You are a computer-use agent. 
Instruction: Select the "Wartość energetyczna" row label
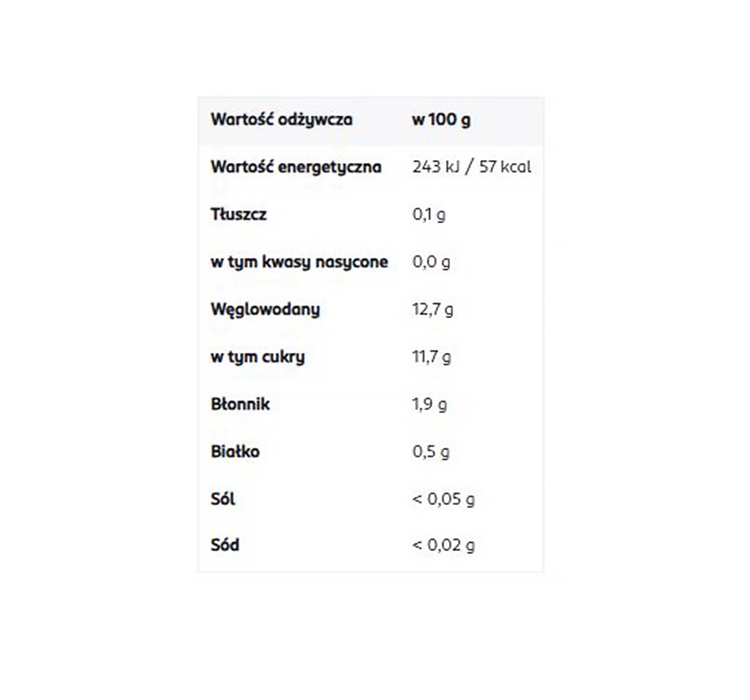point(296,167)
